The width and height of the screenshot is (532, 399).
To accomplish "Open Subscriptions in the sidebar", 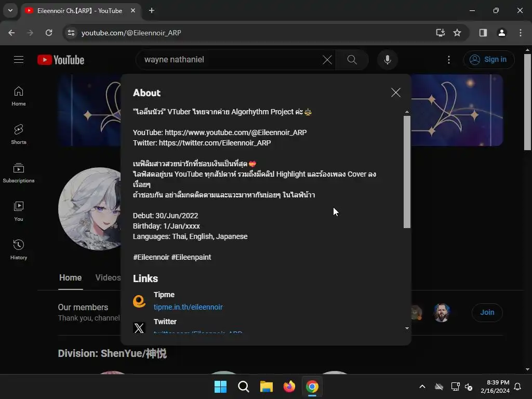I will [19, 172].
